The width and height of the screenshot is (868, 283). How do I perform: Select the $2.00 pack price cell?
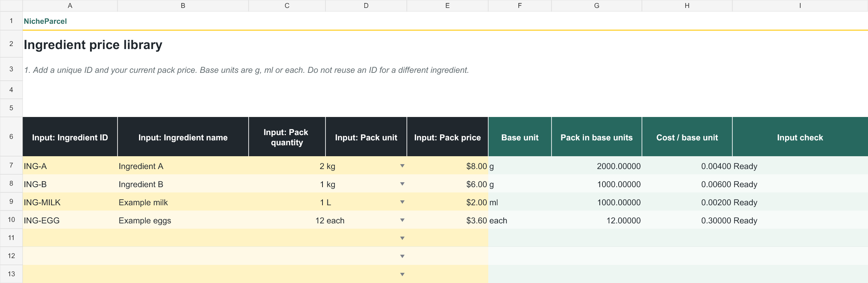coord(448,201)
